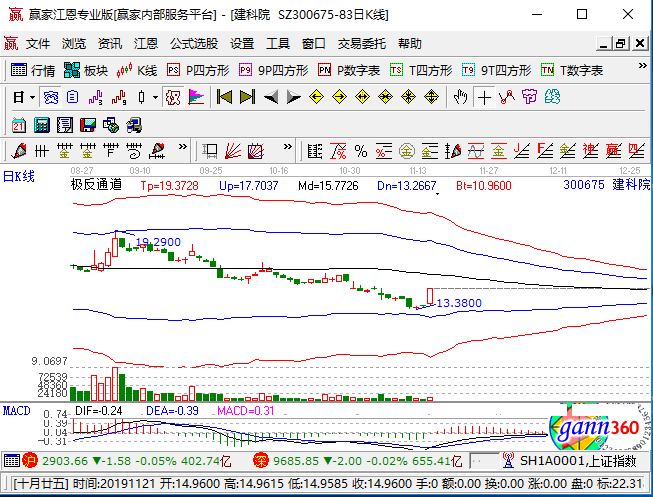The image size is (653, 497).
Task: Click the status bar grid icon beside 沪
Action: click(x=12, y=461)
